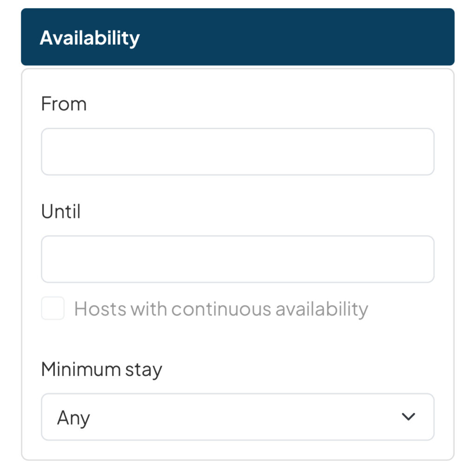Click the 'Until' field label
476x473 pixels.
61,211
